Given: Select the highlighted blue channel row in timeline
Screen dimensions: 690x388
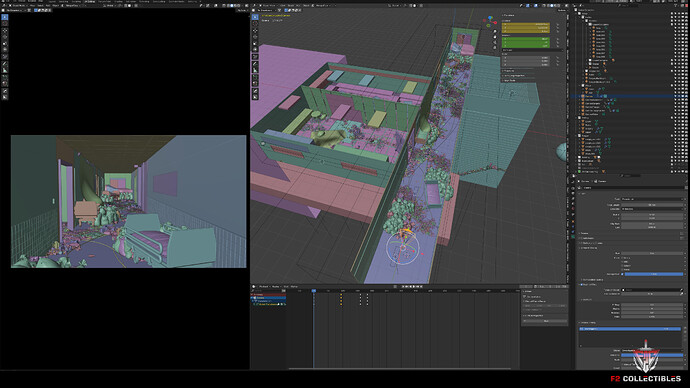Looking at the screenshot, I should coord(269,298).
